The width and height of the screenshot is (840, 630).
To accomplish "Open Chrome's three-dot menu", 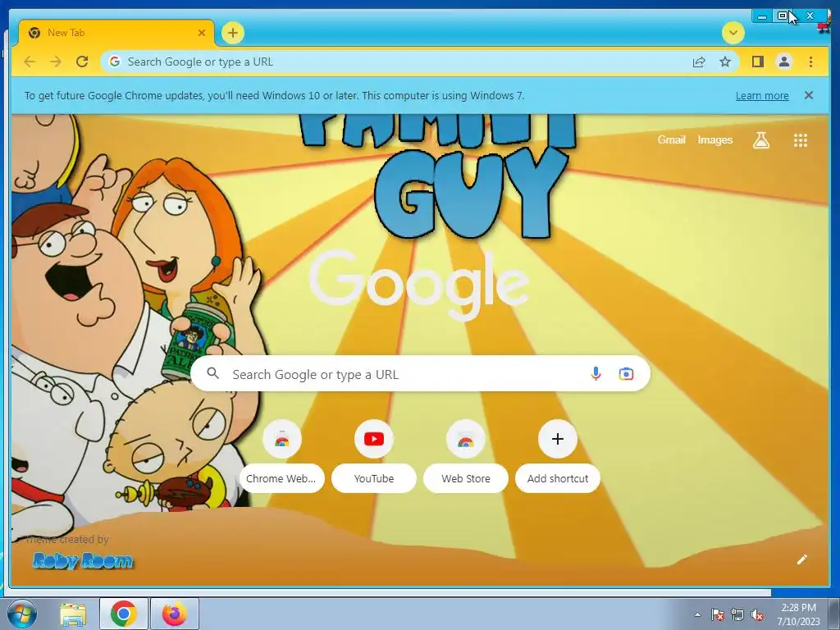I will click(x=810, y=62).
